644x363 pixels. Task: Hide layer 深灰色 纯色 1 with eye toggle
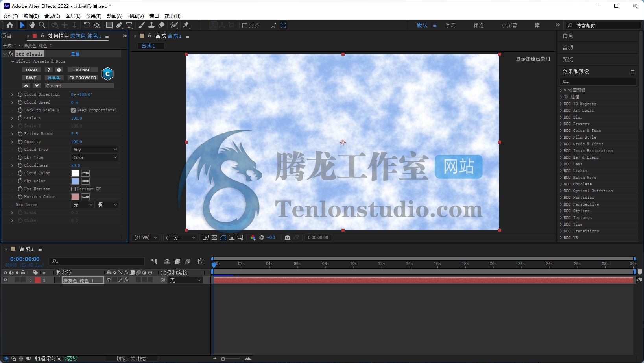[6, 280]
